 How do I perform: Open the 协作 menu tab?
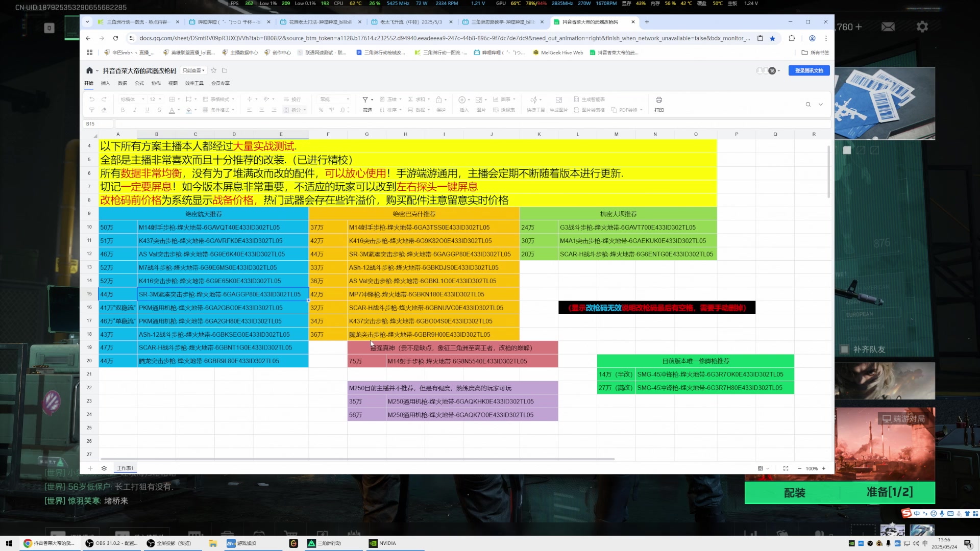(156, 83)
